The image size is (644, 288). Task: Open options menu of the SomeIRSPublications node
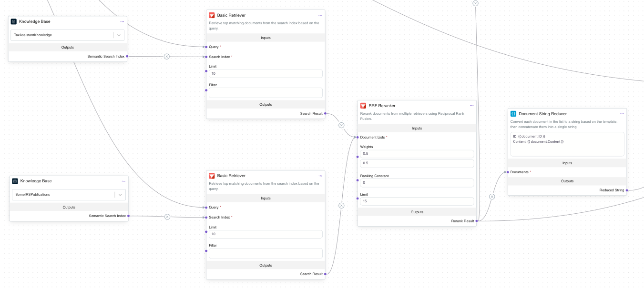[123, 181]
